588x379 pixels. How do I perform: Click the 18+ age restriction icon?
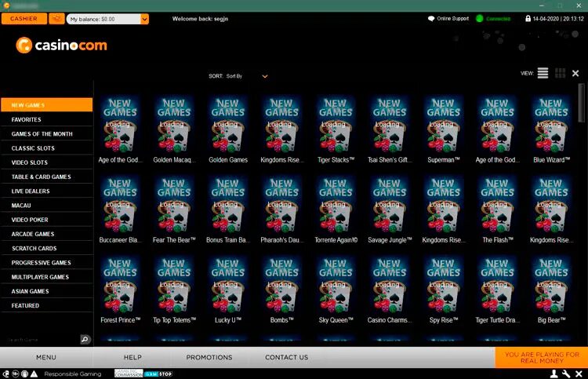tap(16, 374)
